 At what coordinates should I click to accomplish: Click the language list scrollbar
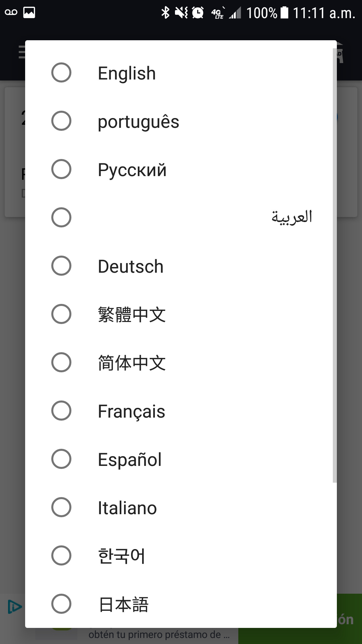335,265
